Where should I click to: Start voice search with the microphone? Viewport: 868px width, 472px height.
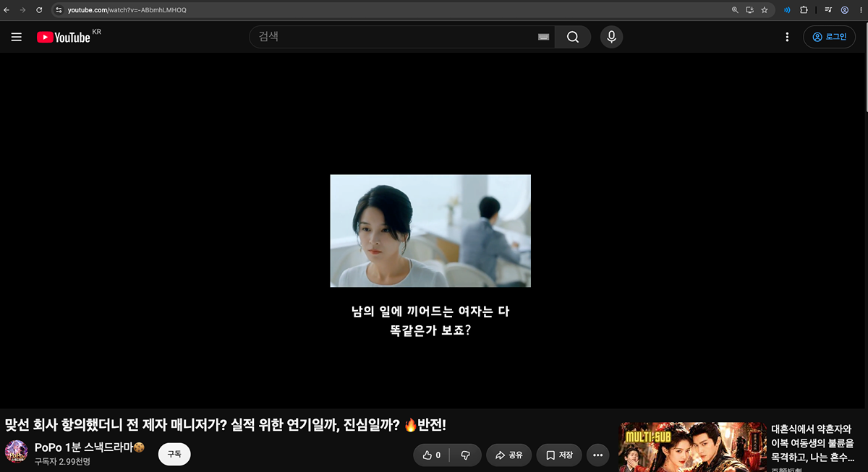click(x=612, y=37)
